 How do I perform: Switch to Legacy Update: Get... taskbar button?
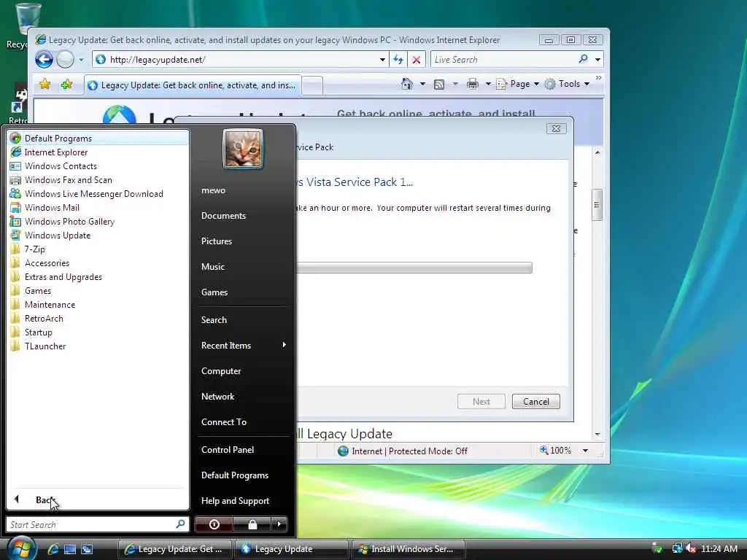174,549
